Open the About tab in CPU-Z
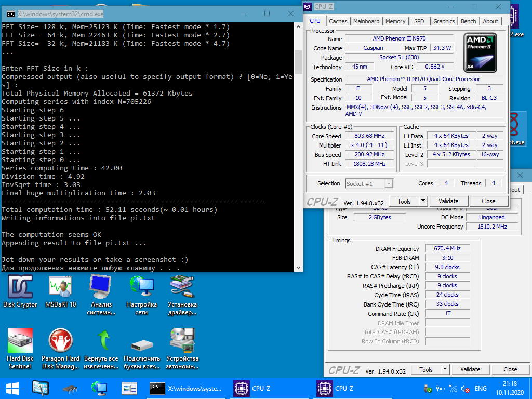The height and width of the screenshot is (399, 532). [490, 21]
